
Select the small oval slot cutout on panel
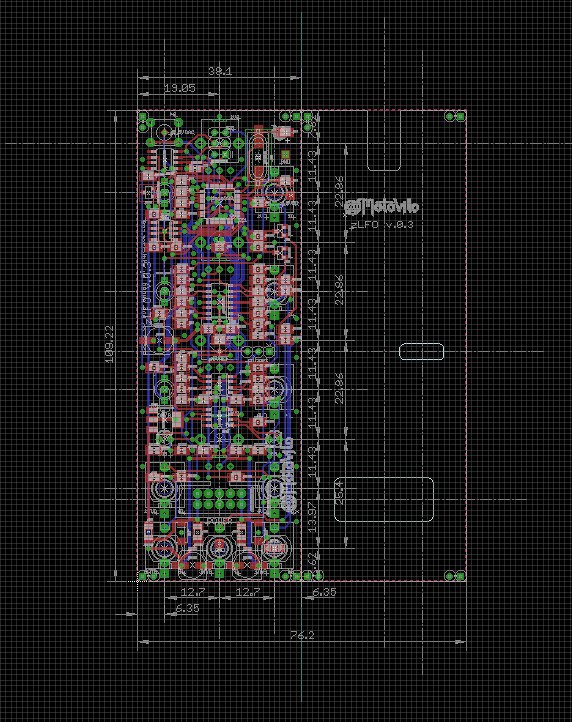(421, 352)
